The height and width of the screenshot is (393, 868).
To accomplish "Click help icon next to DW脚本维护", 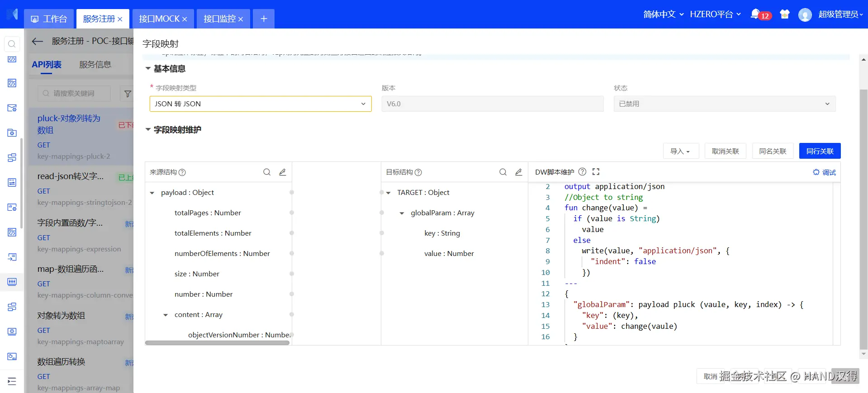I will [x=583, y=172].
